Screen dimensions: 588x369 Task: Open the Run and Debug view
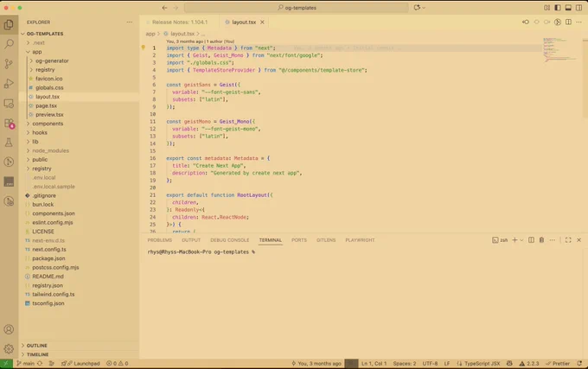(9, 83)
